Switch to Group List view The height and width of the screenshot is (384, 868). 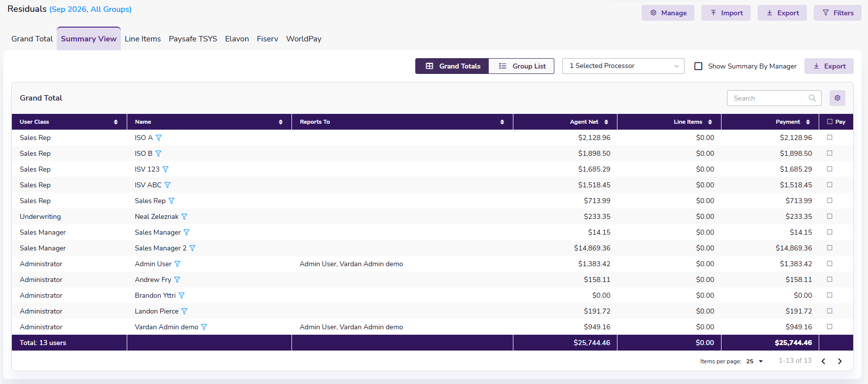(522, 66)
